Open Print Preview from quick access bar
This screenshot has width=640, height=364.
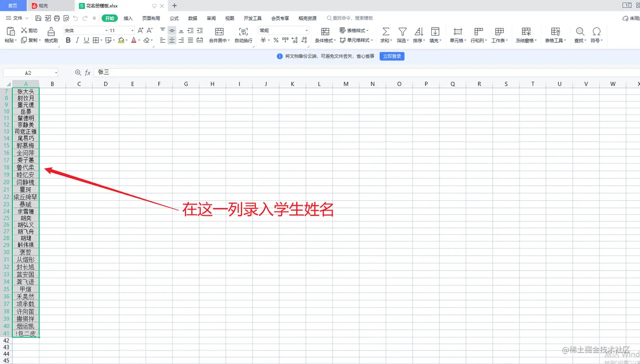[x=66, y=18]
